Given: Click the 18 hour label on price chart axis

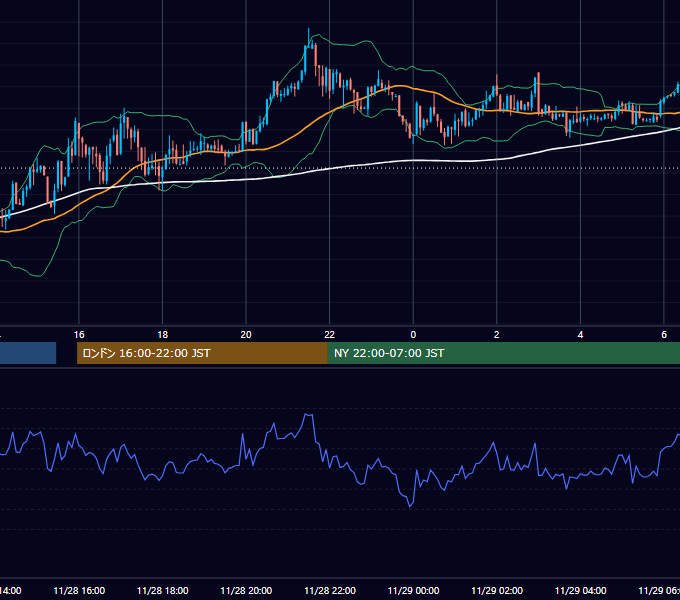Looking at the screenshot, I should point(162,335).
